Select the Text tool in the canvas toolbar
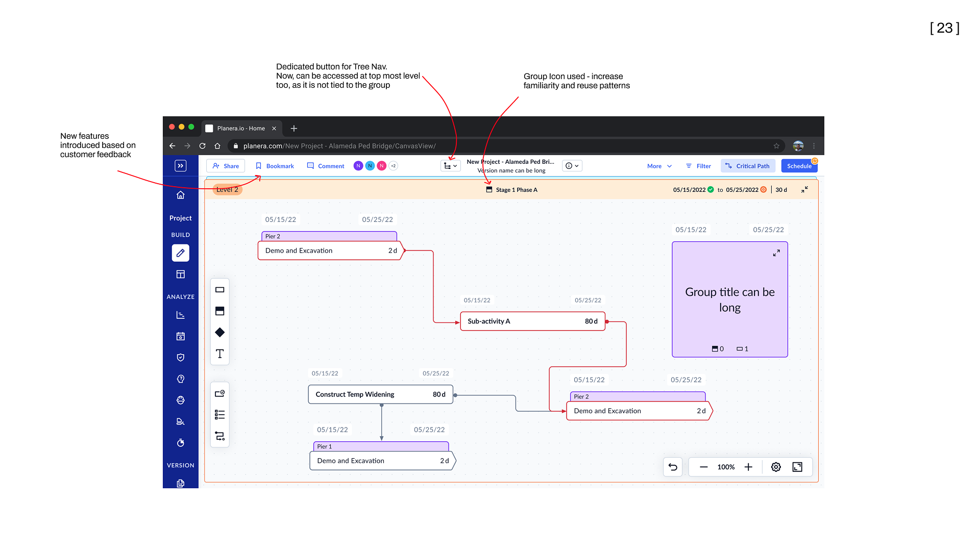Screen dimensions: 980x551 coord(220,354)
